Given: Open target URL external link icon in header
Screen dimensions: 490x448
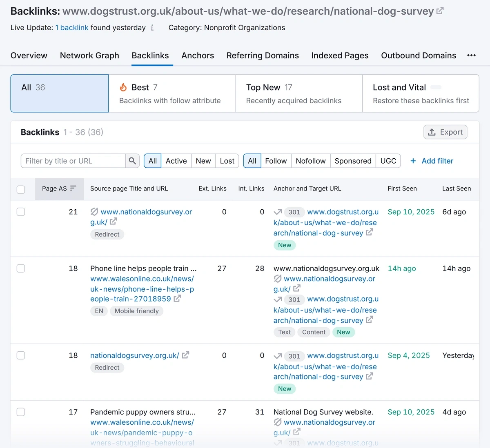Looking at the screenshot, I should click(440, 11).
